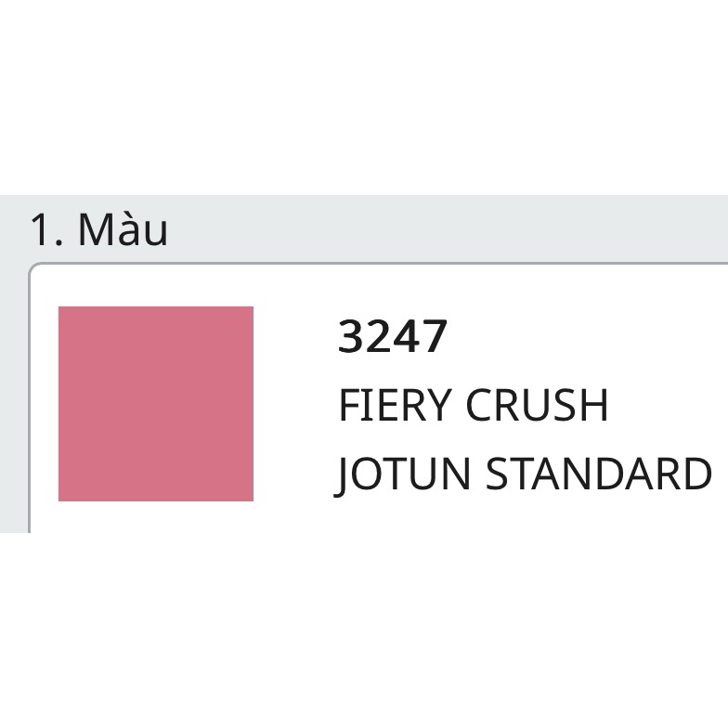Image resolution: width=728 pixels, height=728 pixels.
Task: Click the "1. Màu" section heading
Action: (x=98, y=229)
